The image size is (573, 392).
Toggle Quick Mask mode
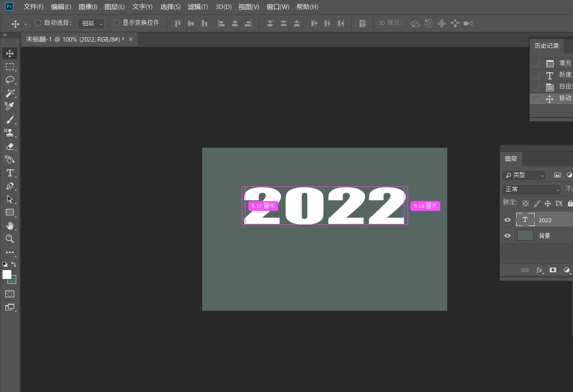click(x=10, y=294)
